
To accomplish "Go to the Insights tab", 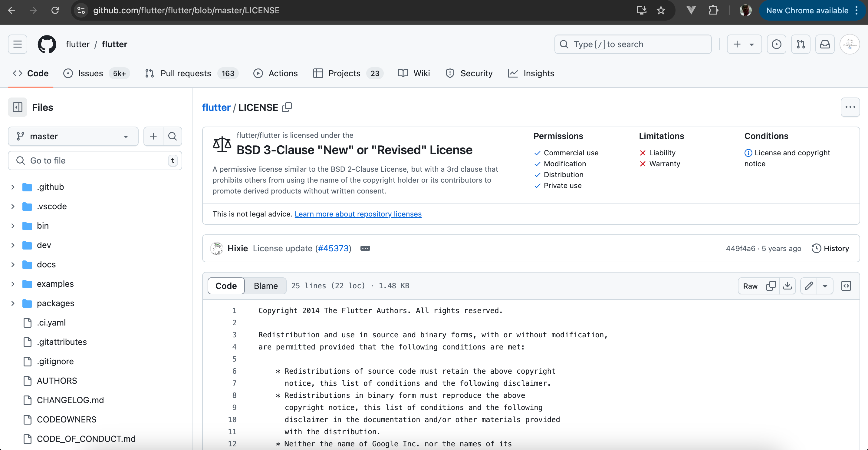I will pos(538,73).
